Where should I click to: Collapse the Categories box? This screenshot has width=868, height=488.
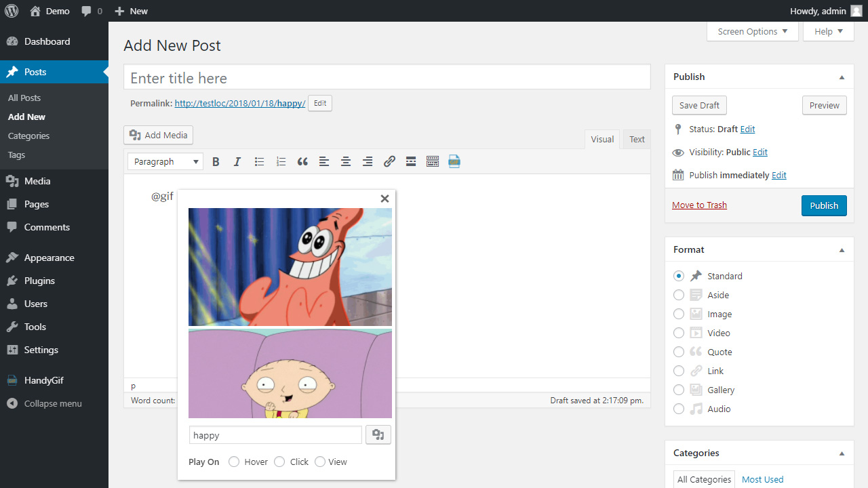[x=842, y=453]
